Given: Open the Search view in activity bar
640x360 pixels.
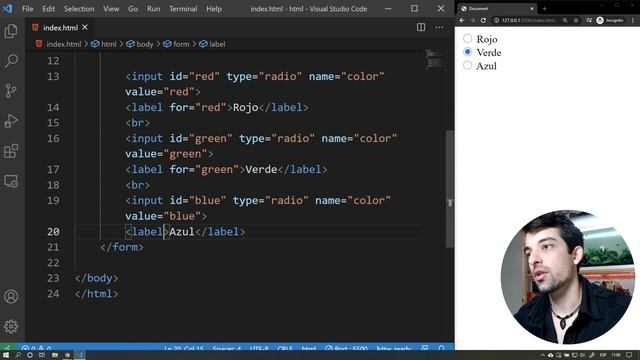Looking at the screenshot, I should click(11, 61).
